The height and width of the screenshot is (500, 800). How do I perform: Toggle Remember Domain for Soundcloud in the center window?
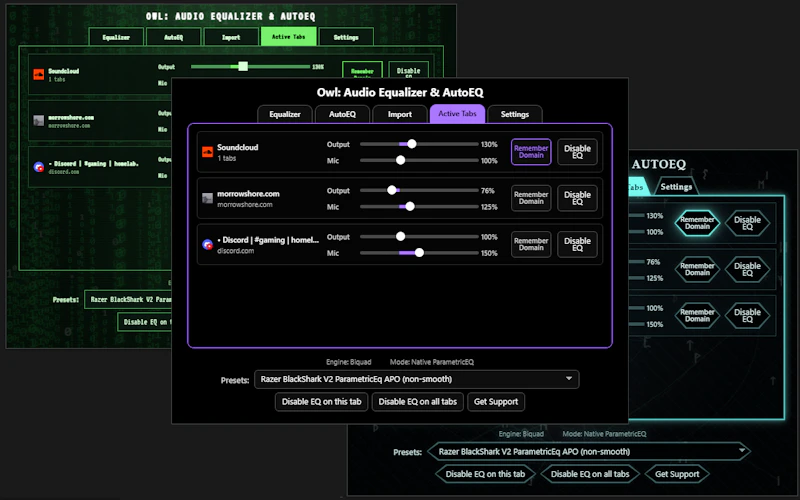click(x=531, y=152)
